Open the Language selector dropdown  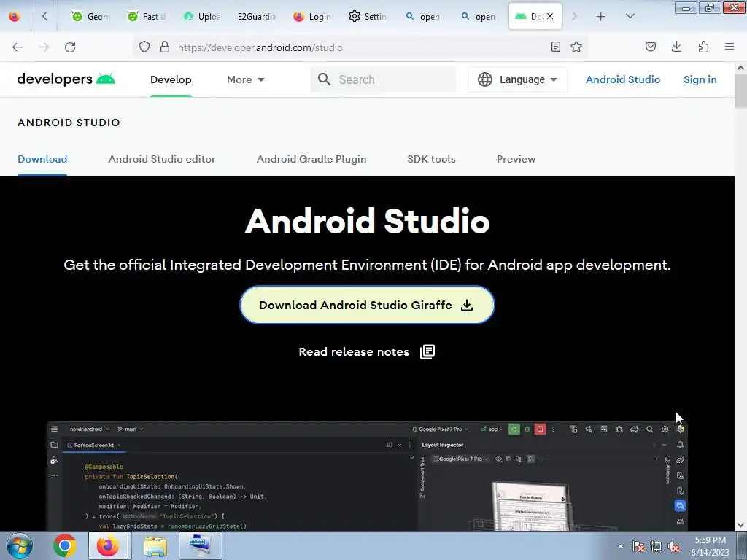518,79
